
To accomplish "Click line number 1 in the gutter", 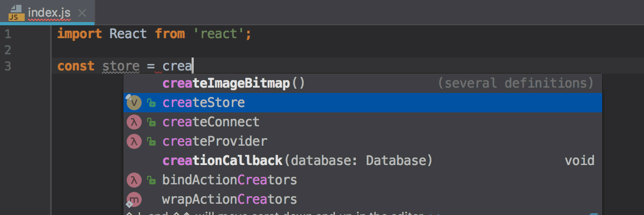I will click(x=8, y=34).
